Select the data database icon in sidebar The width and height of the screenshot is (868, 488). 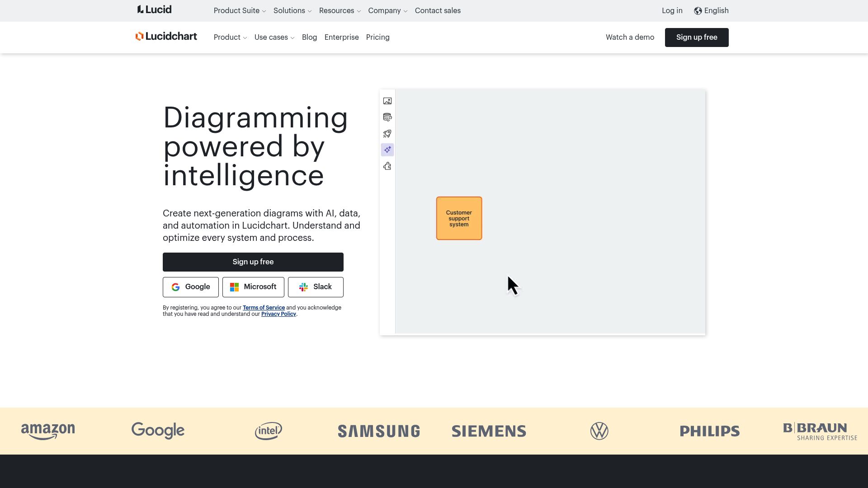click(x=387, y=117)
